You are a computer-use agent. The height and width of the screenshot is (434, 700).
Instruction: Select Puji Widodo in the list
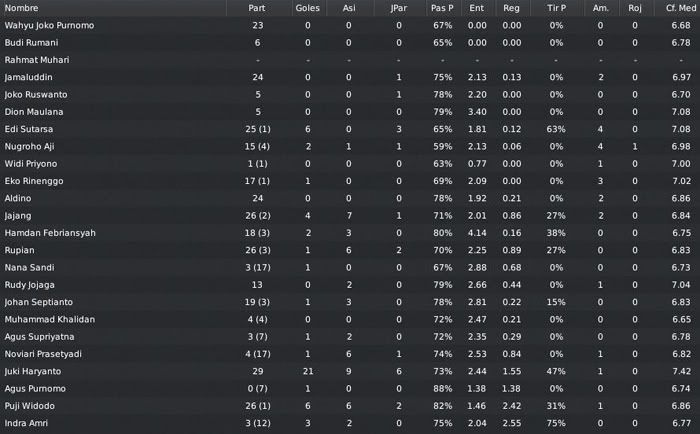click(x=350, y=406)
